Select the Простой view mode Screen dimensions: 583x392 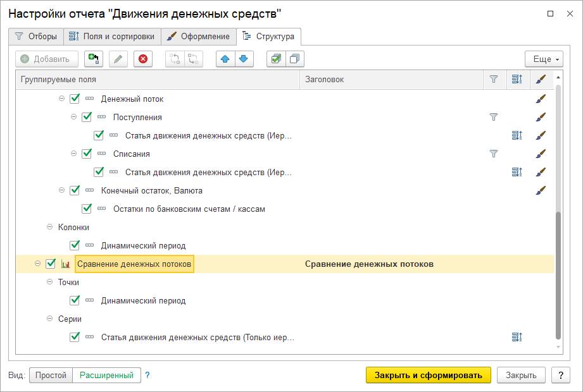tap(51, 375)
